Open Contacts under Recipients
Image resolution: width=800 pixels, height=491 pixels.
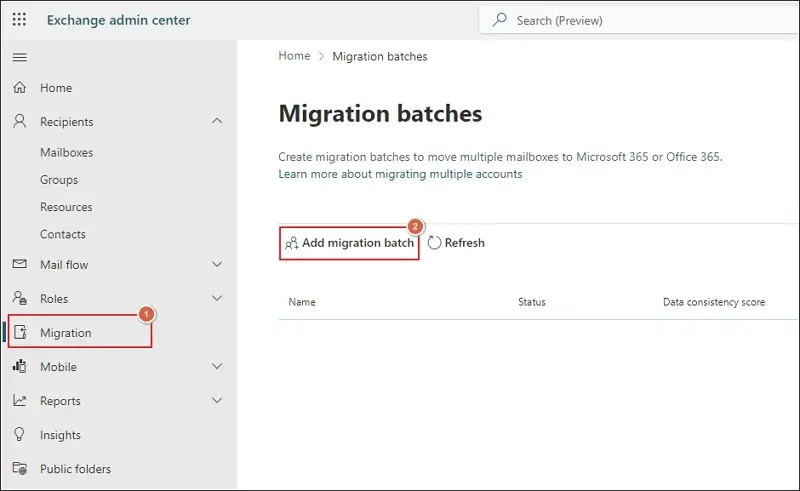63,234
